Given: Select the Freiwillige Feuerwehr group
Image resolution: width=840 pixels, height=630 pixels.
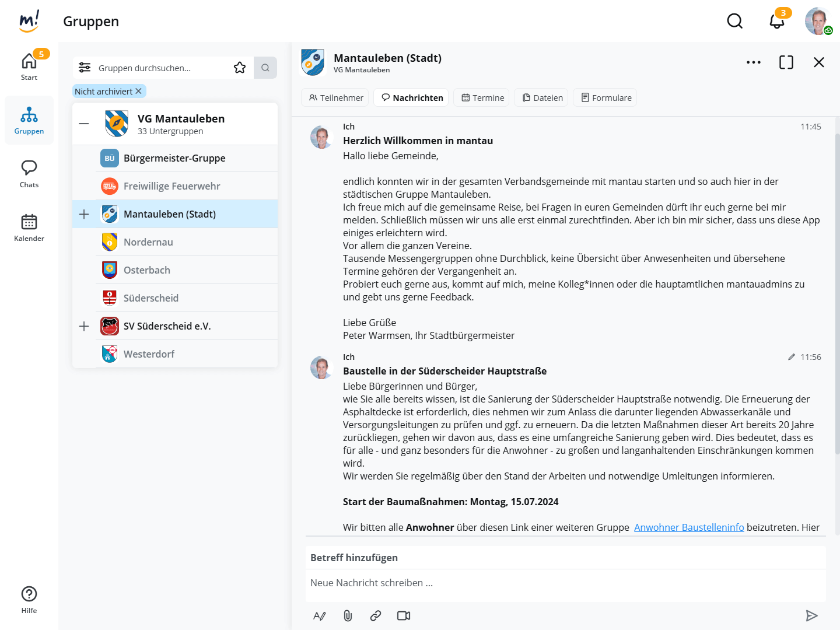Looking at the screenshot, I should click(x=171, y=186).
